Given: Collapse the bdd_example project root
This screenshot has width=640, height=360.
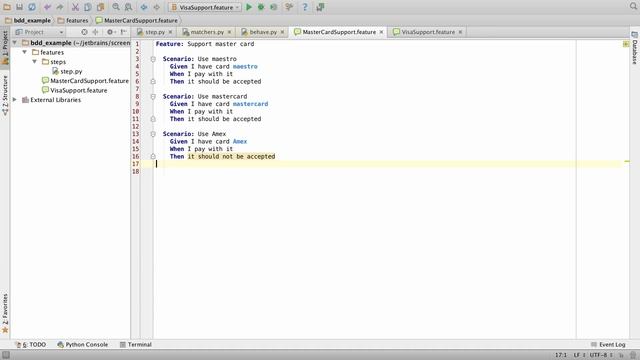Looking at the screenshot, I should pyautogui.click(x=15, y=42).
